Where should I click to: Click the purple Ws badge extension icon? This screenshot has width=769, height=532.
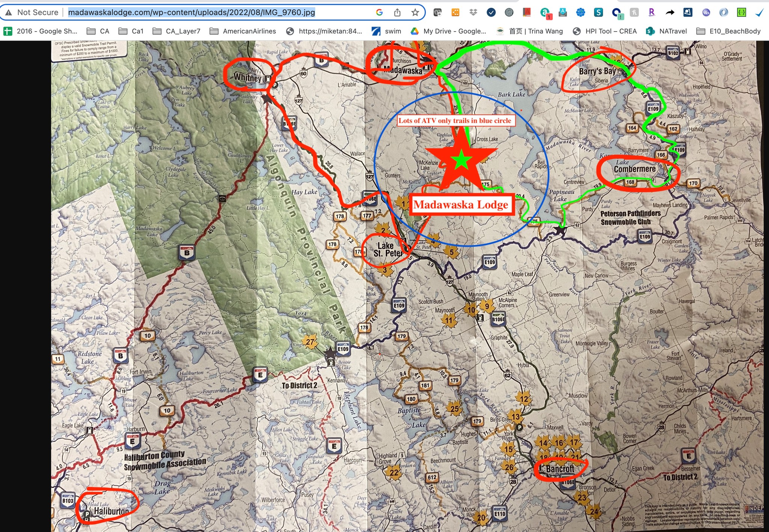pos(706,12)
